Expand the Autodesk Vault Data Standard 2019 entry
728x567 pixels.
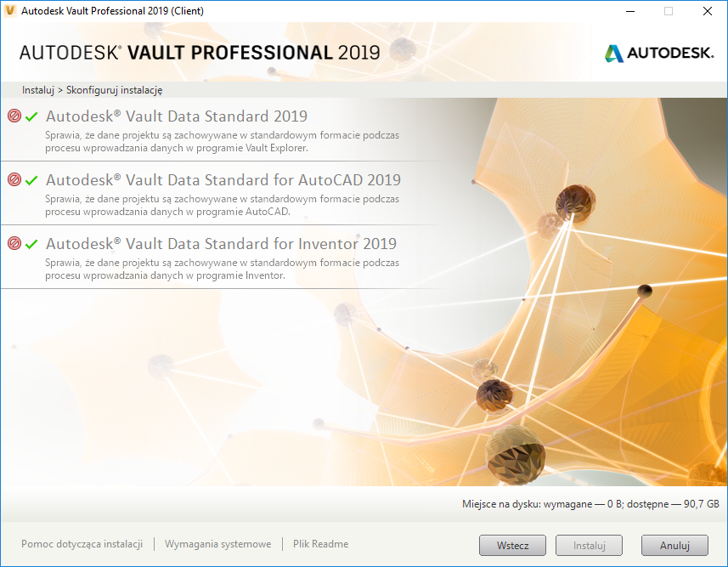click(x=177, y=116)
